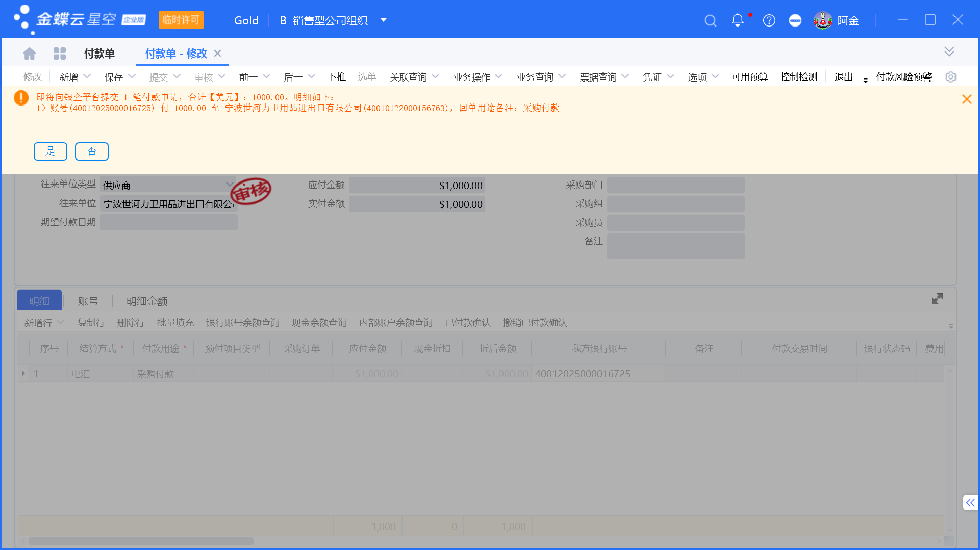Screen dimensions: 980x550
Task: Click 控制检测 toolbar item
Action: (799, 77)
